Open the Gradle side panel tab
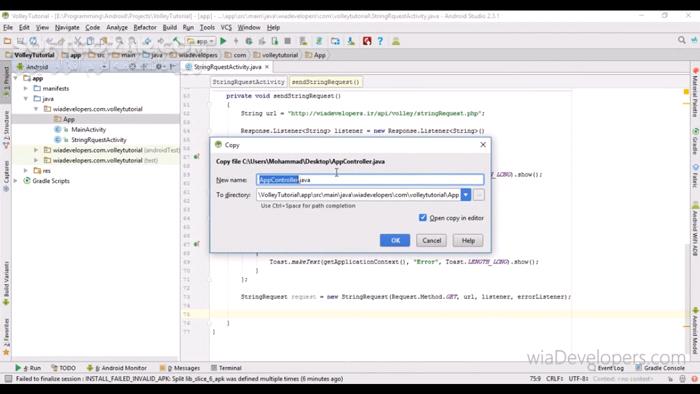Screen dimensions: 700x394 (695, 141)
